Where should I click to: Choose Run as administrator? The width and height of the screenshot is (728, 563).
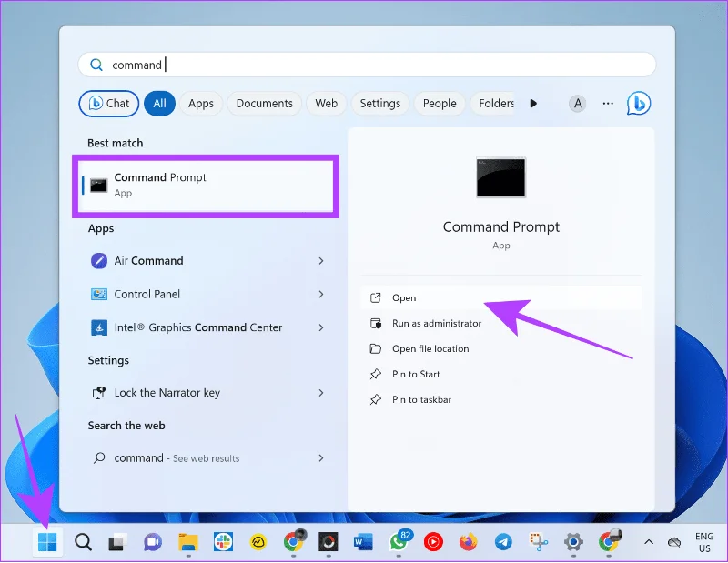pyautogui.click(x=501, y=324)
